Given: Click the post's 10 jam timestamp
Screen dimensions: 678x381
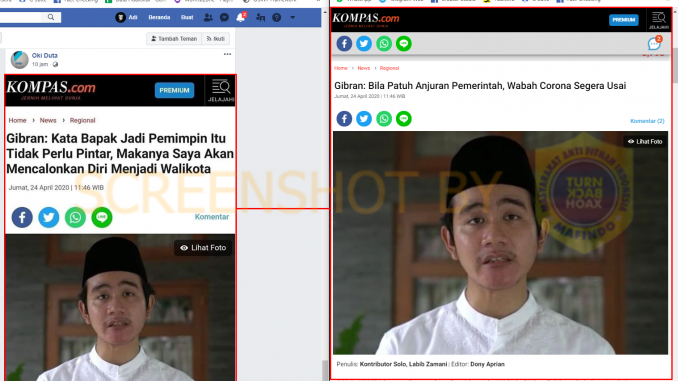Looking at the screenshot, I should 40,64.
